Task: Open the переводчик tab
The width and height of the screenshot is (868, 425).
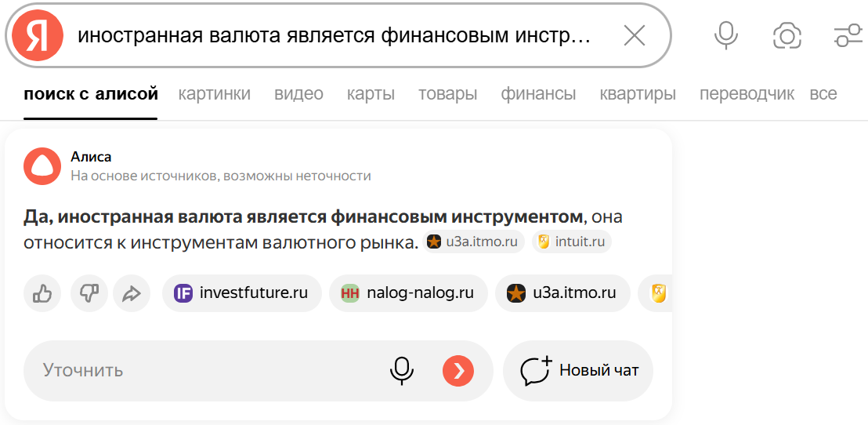Action: (x=747, y=94)
